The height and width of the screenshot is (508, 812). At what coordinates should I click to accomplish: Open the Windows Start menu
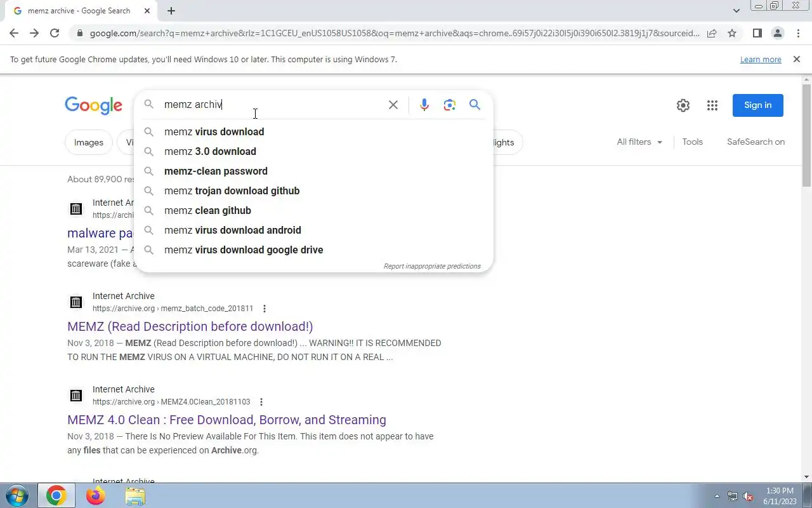17,495
